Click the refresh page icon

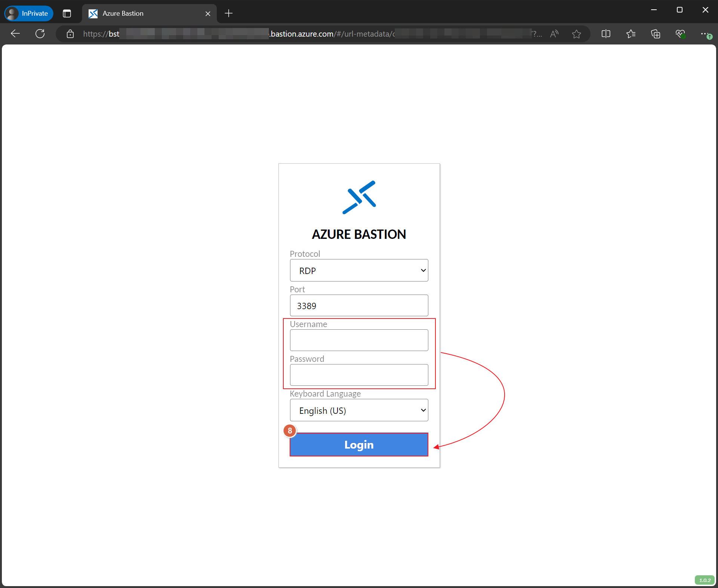tap(40, 34)
